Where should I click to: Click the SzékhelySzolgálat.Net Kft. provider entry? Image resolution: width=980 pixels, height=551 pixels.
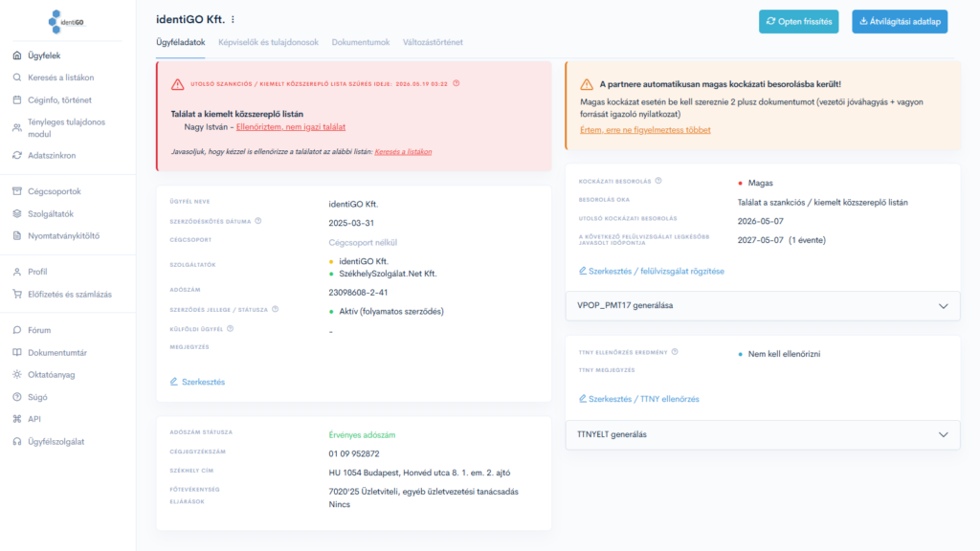pos(388,274)
